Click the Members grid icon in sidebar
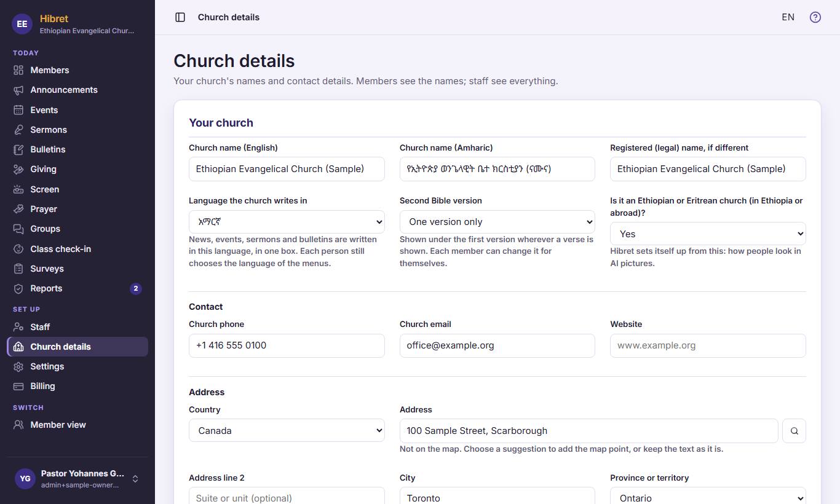The height and width of the screenshot is (504, 840). 18,70
